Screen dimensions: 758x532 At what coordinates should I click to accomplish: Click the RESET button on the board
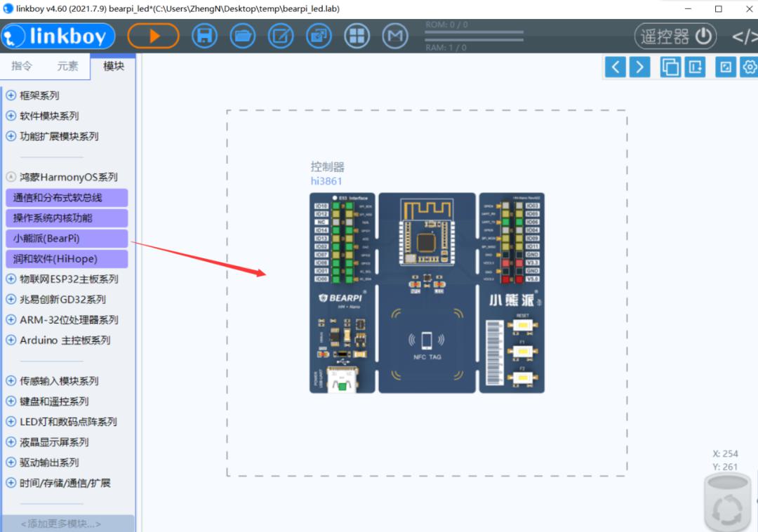(523, 325)
